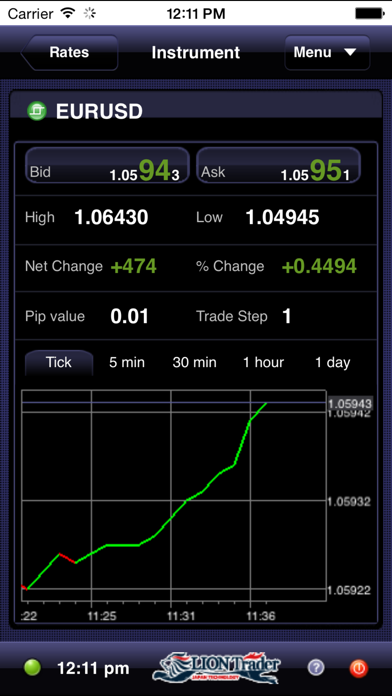Viewport: 392px width, 696px height.
Task: Tap the Carrier label in status bar
Action: [31, 14]
